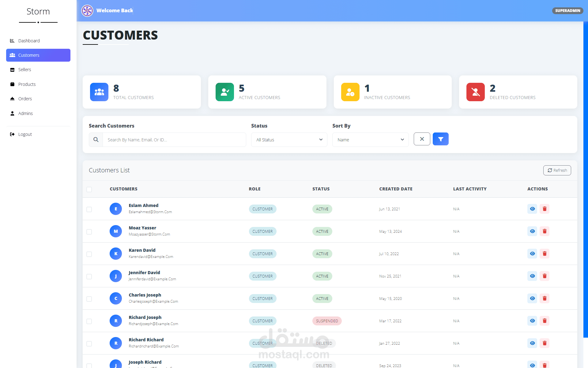Go to the Orders page
Image resolution: width=588 pixels, height=368 pixels.
point(25,99)
